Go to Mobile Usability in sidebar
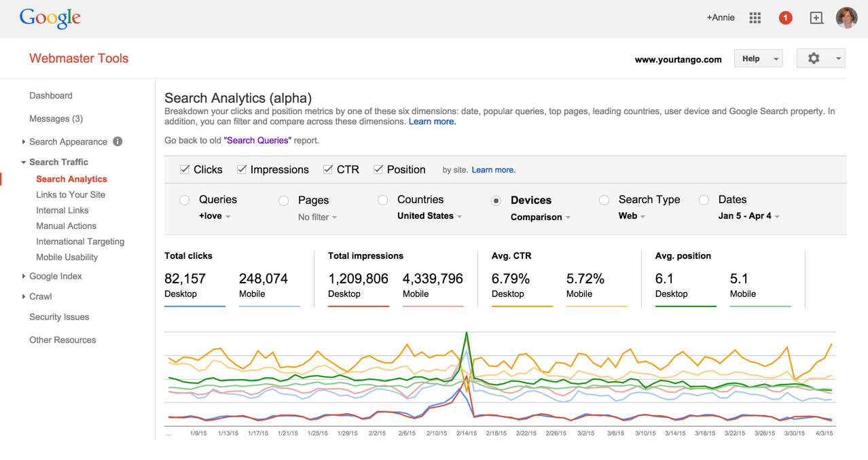 67,258
